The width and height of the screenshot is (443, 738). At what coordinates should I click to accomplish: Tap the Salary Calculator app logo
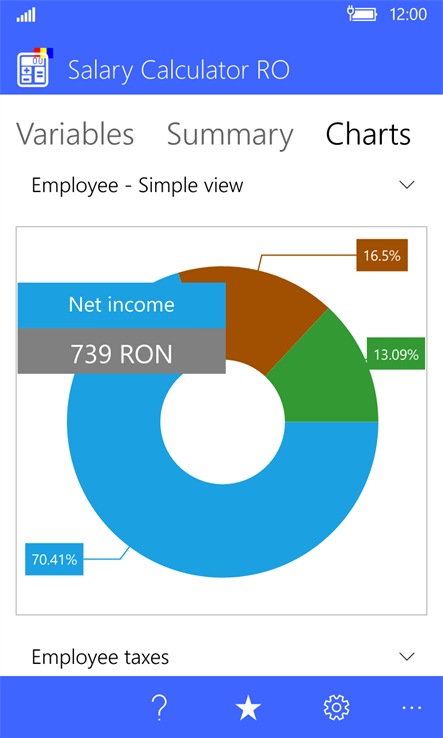35,68
